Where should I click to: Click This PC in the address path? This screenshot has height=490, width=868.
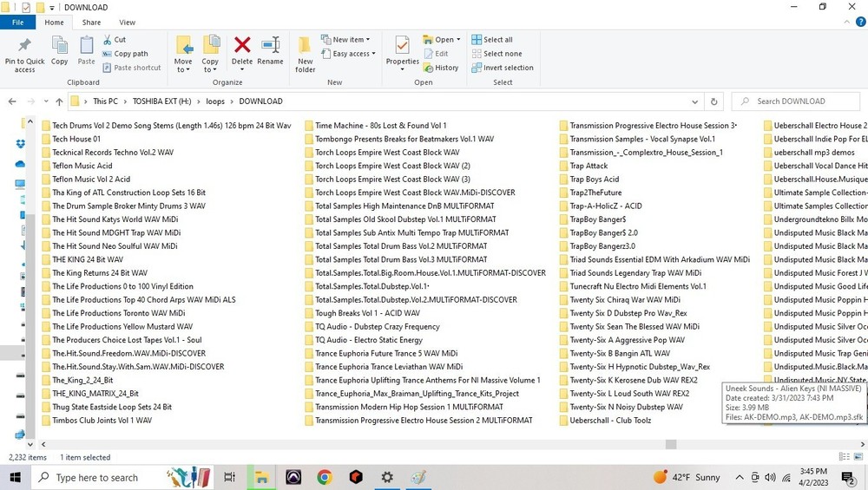pos(105,101)
